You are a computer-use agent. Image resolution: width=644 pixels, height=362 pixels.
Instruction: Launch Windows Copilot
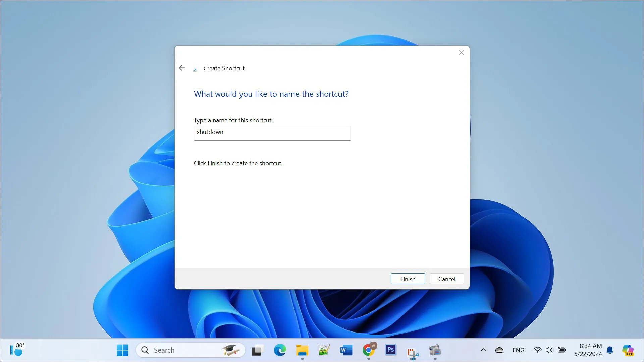tap(629, 350)
